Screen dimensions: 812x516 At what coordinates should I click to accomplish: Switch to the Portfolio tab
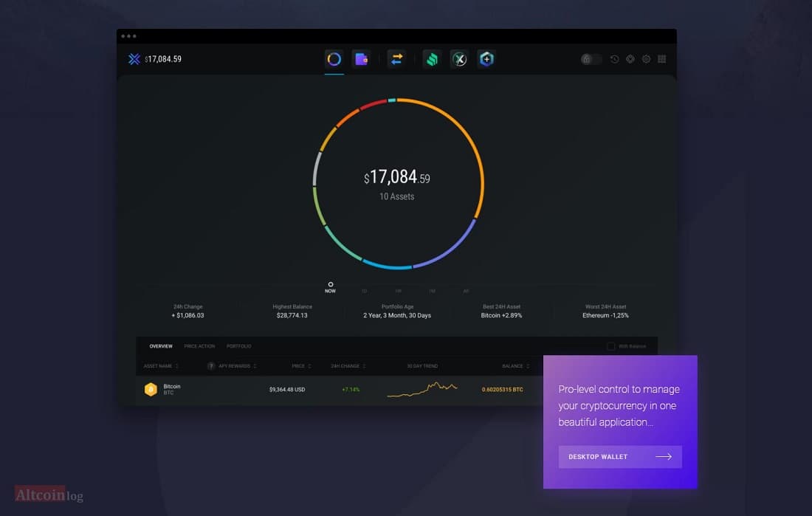pos(238,346)
